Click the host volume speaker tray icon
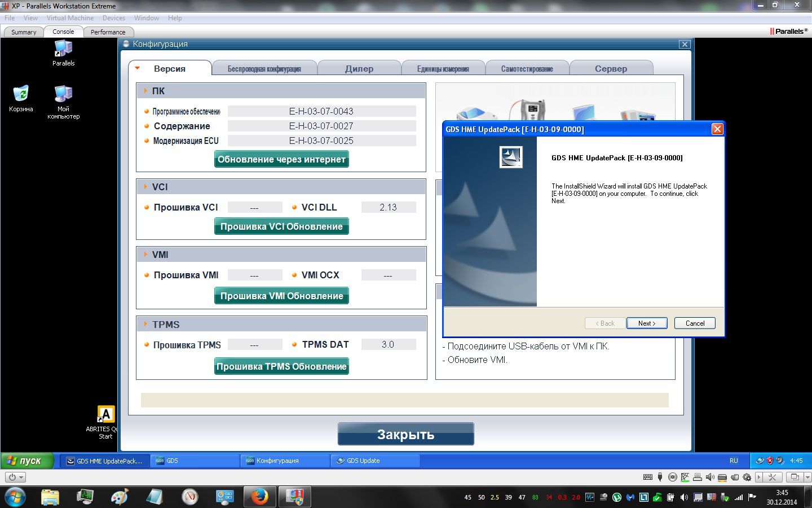Viewport: 812px width, 508px height. coord(684,497)
